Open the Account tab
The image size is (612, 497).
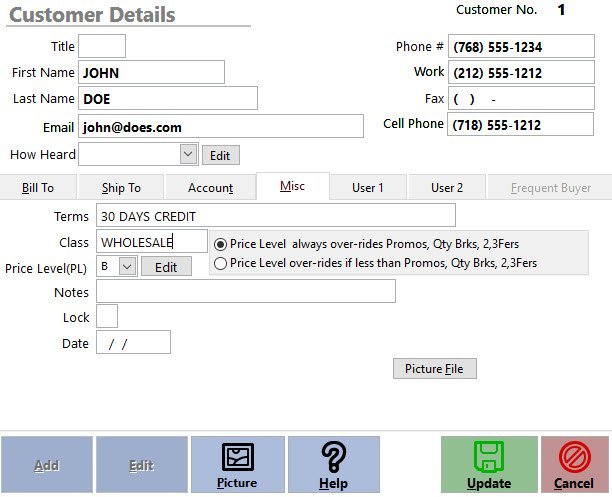click(210, 188)
